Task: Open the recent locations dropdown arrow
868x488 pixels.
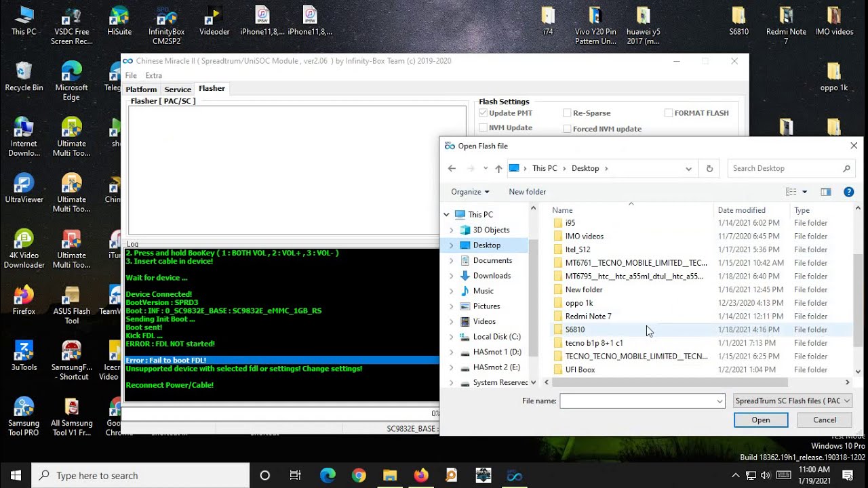Action: click(485, 169)
